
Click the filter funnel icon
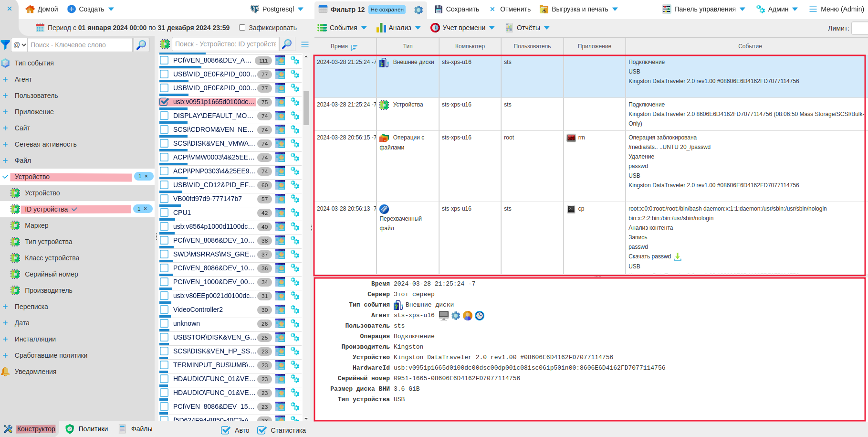5,45
